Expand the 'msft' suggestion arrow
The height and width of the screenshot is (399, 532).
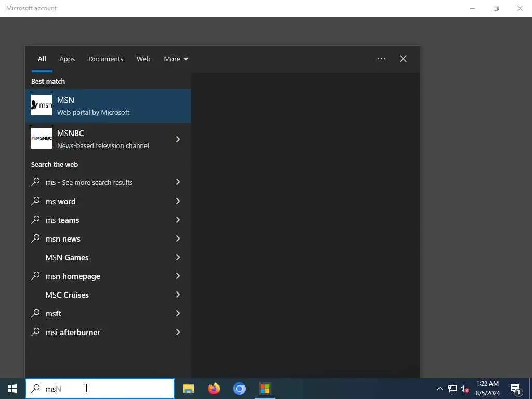178,313
